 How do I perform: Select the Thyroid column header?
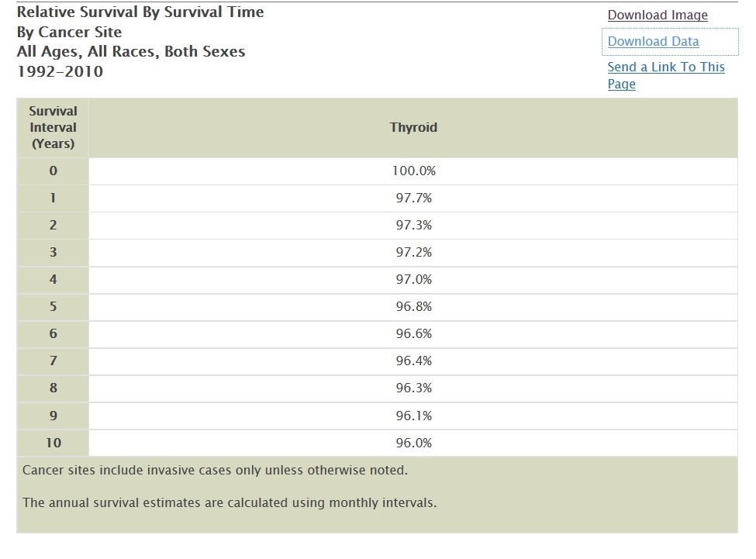pyautogui.click(x=413, y=128)
